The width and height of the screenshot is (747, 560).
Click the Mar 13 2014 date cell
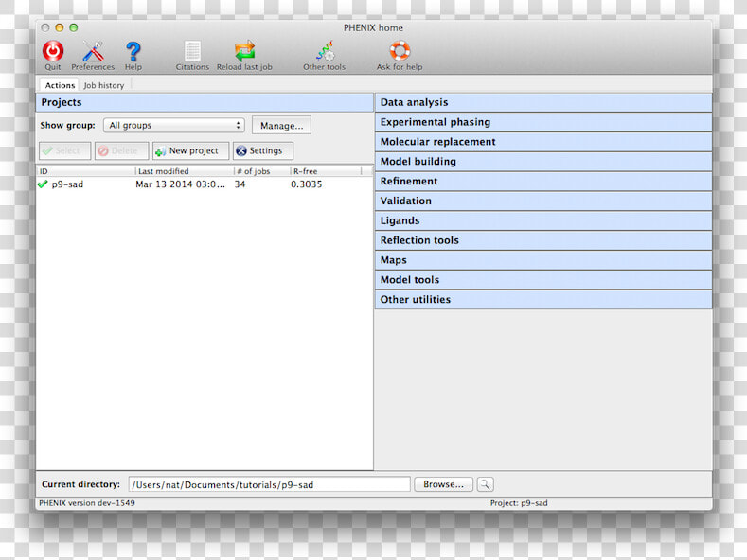(180, 184)
